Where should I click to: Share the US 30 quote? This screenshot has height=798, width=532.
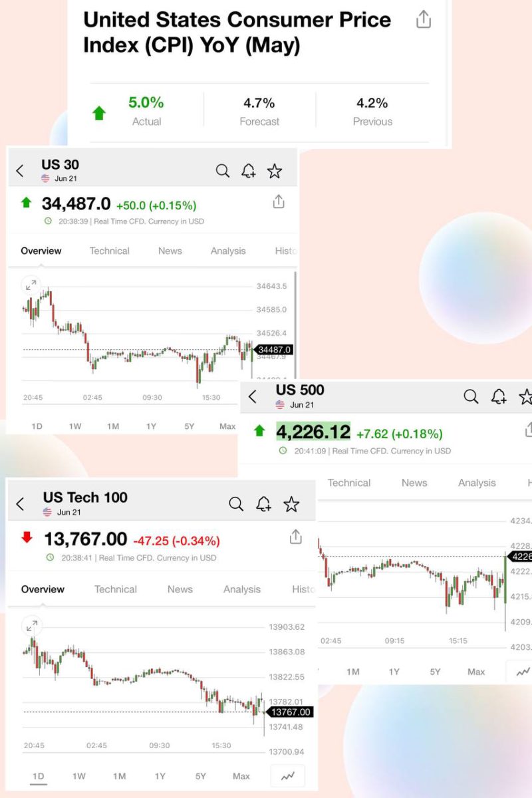click(279, 201)
